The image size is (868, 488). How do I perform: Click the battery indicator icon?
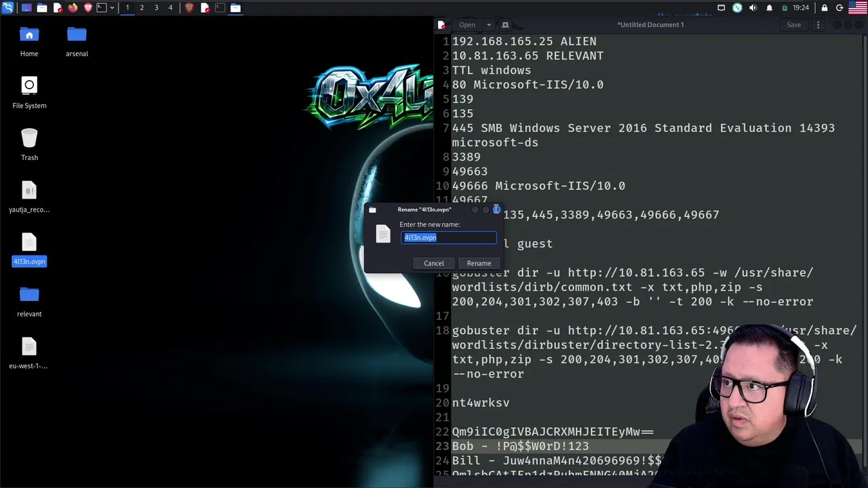tap(785, 7)
